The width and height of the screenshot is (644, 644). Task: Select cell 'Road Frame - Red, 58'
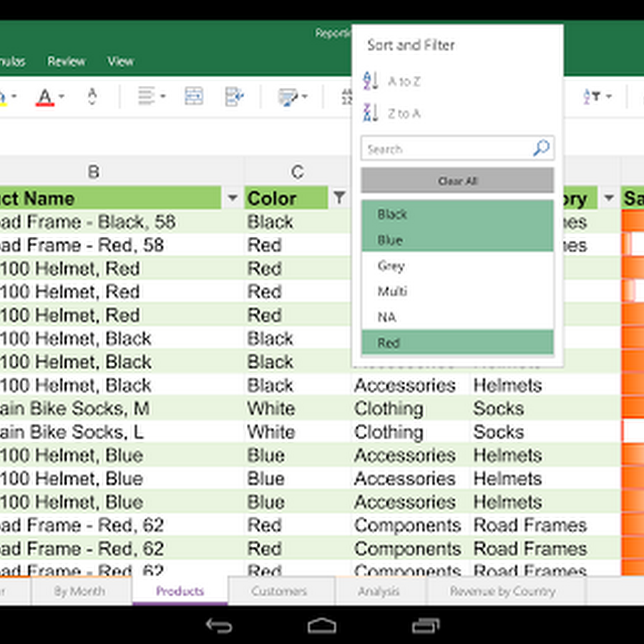pos(122,245)
